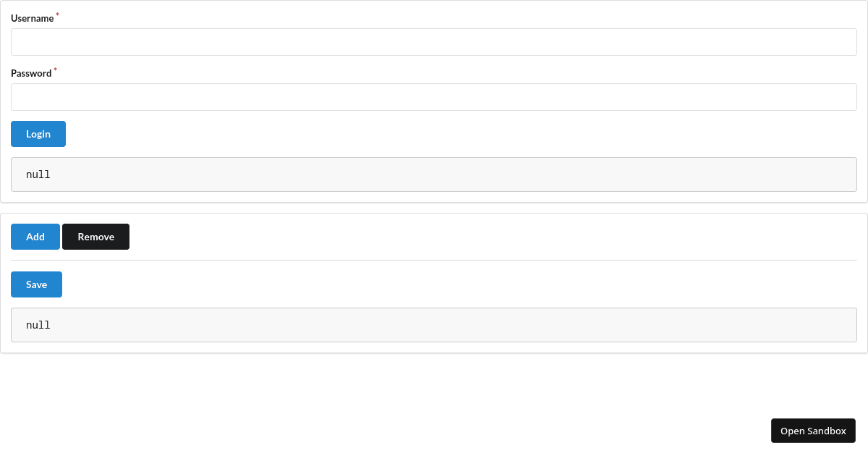Image resolution: width=868 pixels, height=456 pixels.
Task: Click the dark Remove button beside Add
Action: pos(95,237)
